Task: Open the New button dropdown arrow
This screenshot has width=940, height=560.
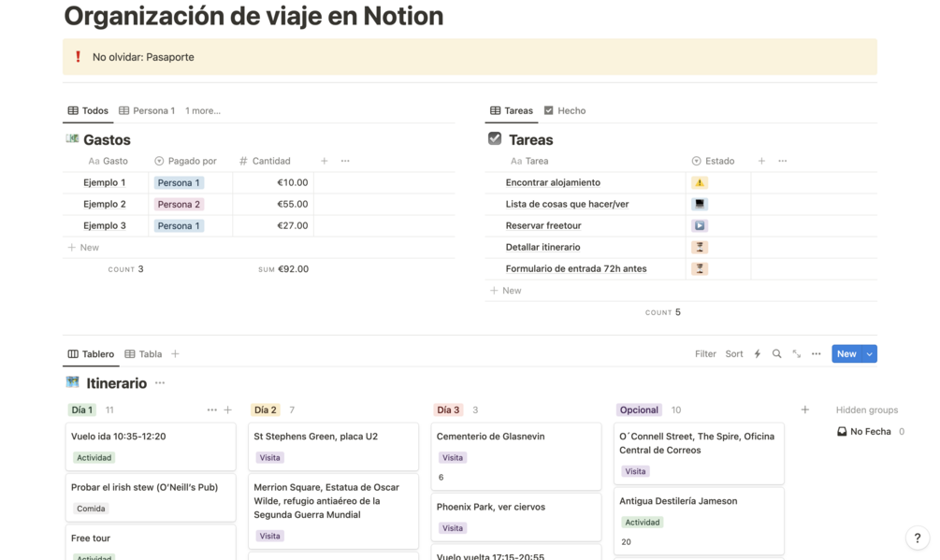Action: [870, 354]
